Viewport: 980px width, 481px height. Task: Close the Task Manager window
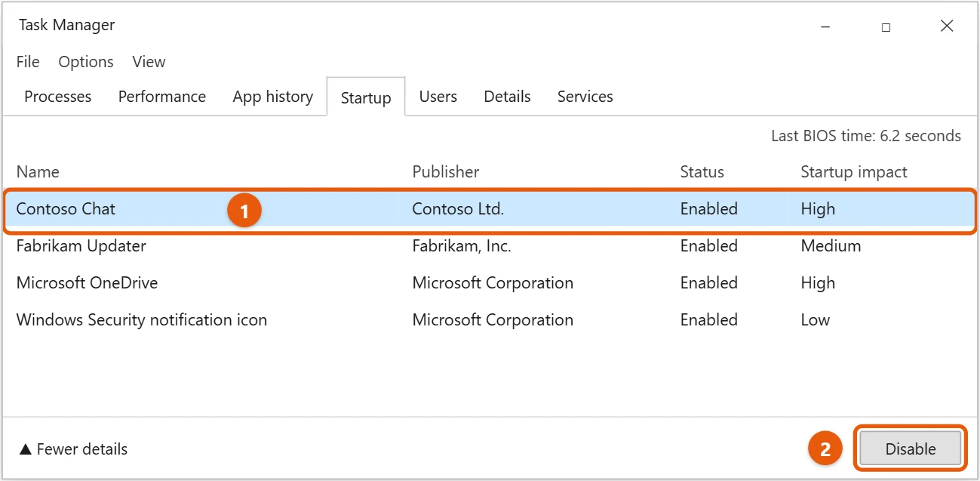pyautogui.click(x=947, y=26)
